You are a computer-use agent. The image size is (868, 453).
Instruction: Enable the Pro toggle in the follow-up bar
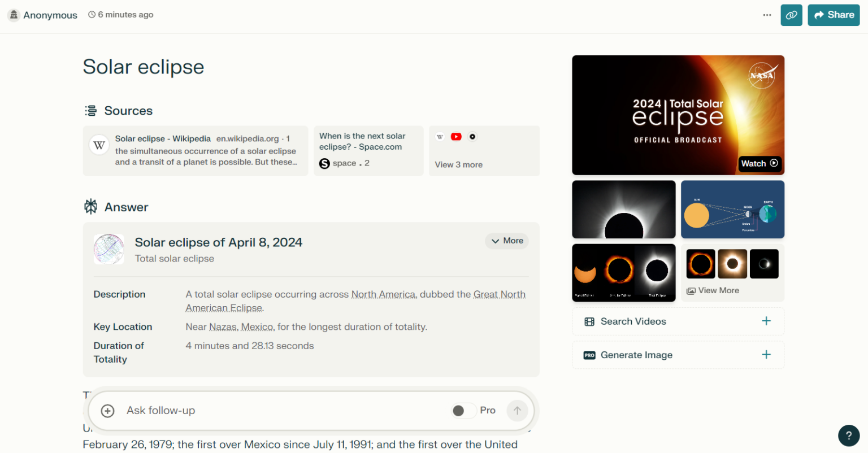463,411
